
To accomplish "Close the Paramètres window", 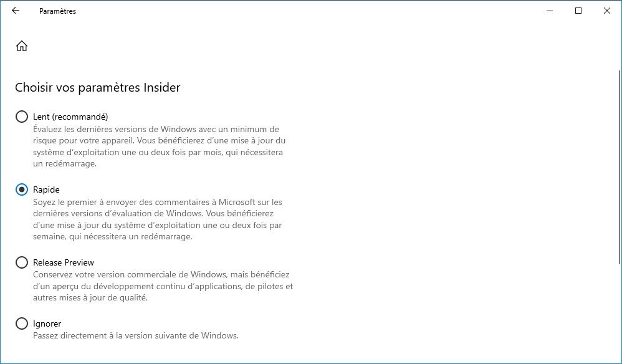I will click(607, 11).
